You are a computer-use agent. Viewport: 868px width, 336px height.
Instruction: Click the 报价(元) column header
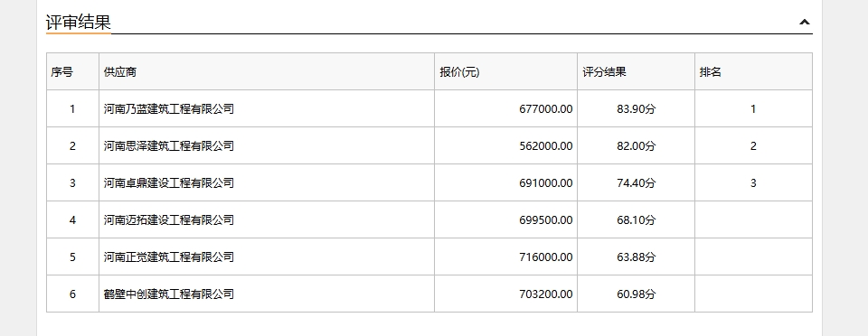tap(459, 72)
